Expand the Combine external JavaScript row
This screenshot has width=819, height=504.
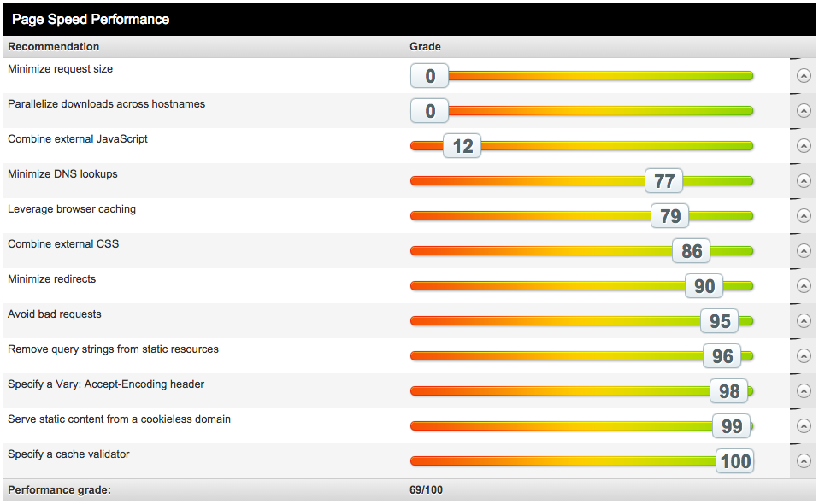803,146
